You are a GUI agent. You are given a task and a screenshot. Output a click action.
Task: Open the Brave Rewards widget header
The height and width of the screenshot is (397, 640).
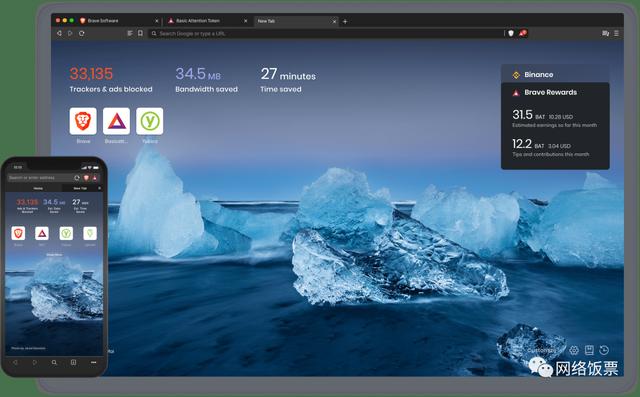click(x=555, y=93)
